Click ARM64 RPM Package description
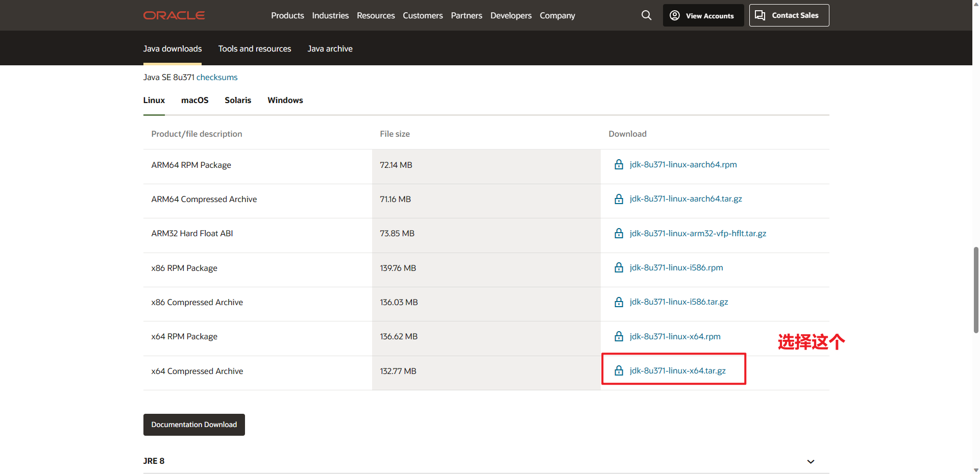This screenshot has width=980, height=474. tap(191, 165)
